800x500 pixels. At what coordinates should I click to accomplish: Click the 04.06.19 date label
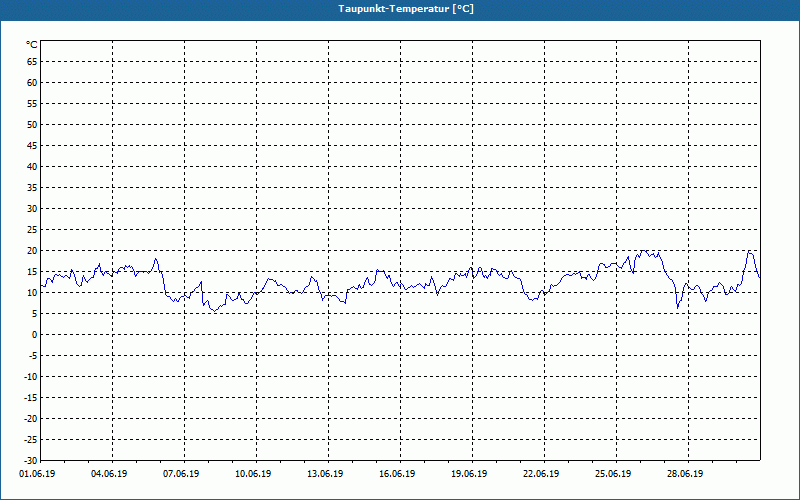tap(109, 474)
